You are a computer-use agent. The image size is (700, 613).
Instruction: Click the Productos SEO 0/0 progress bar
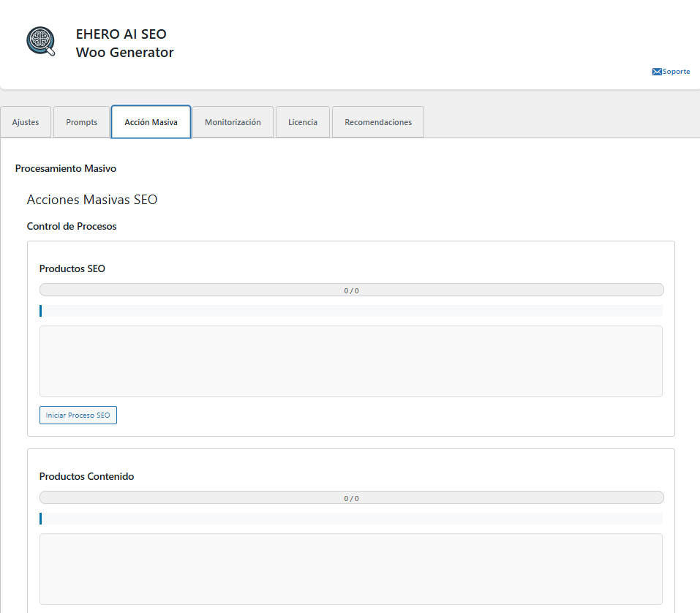[x=351, y=290]
